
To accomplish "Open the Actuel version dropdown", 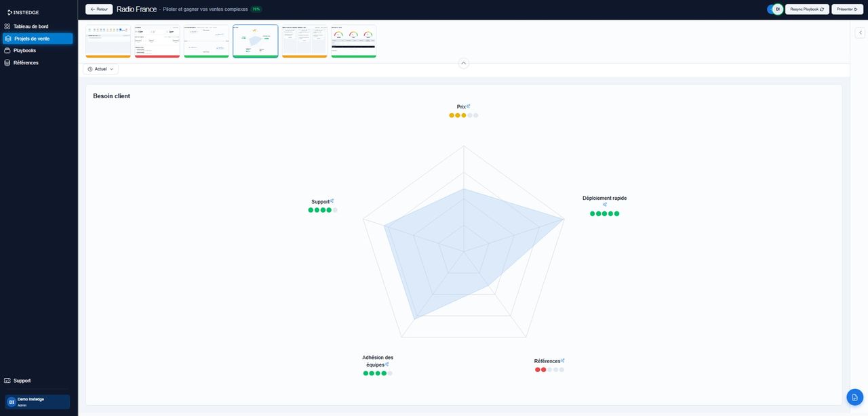I will pos(101,69).
